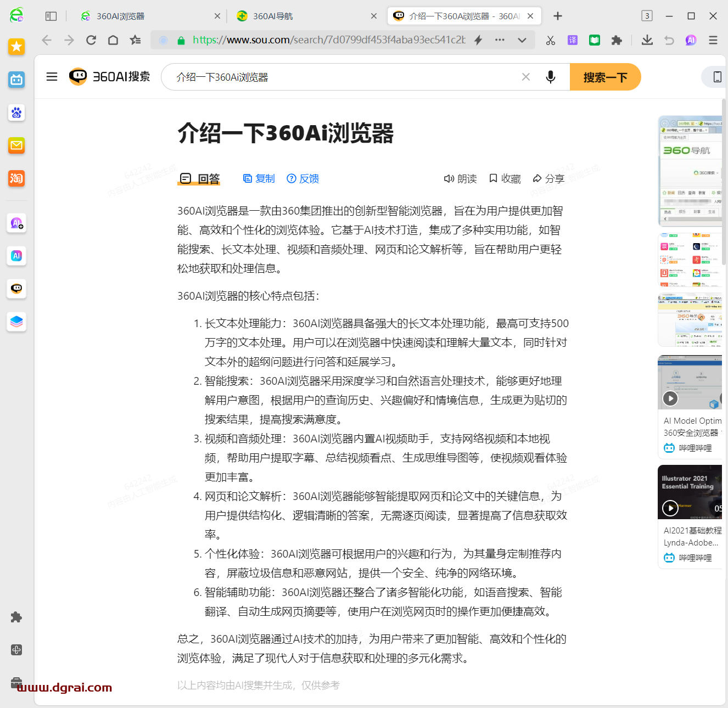Viewport: 728px width, 708px height.
Task: Toggle the sidebar panel display
Action: tap(51, 16)
